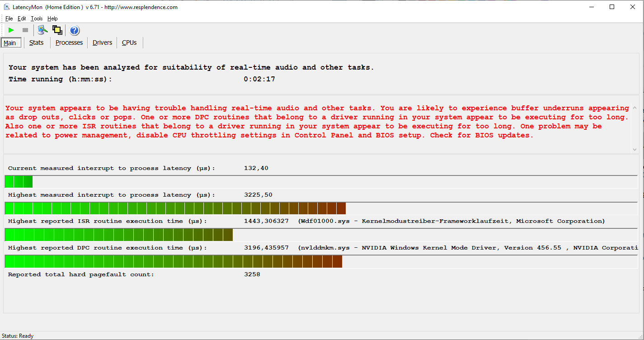This screenshot has width=644, height=340.
Task: Open the File menu
Action: (x=9, y=19)
